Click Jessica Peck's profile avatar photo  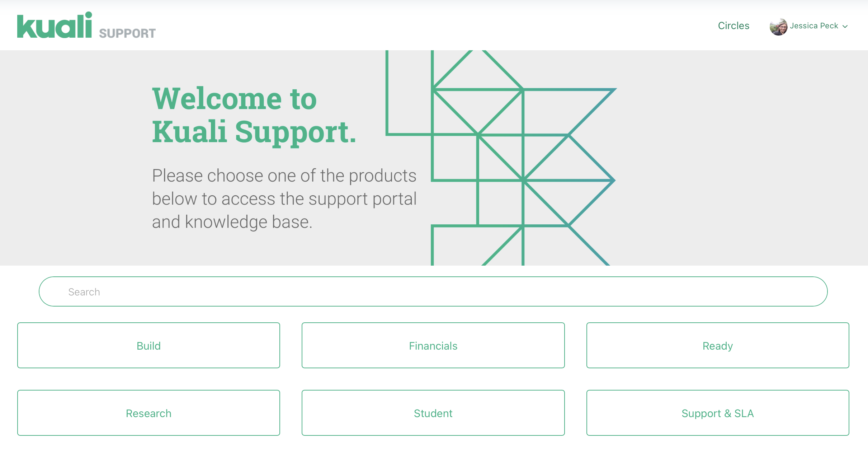tap(778, 26)
